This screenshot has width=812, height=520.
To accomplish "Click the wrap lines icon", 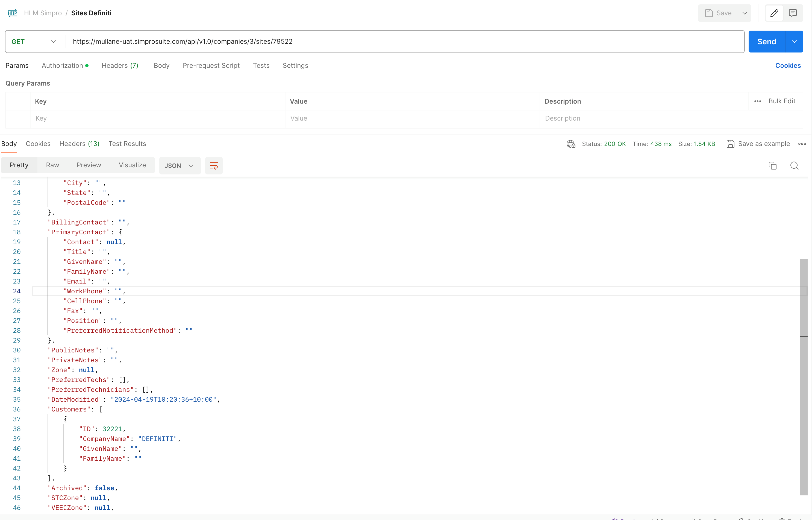I will 214,166.
